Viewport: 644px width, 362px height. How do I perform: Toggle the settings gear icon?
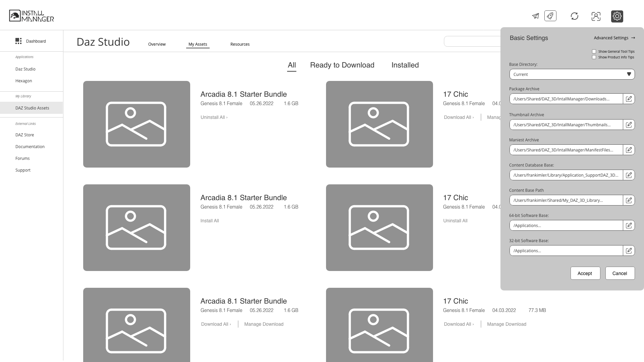coord(617,16)
